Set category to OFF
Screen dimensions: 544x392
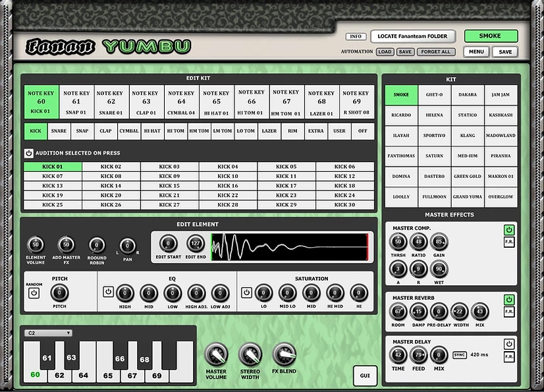pos(363,131)
